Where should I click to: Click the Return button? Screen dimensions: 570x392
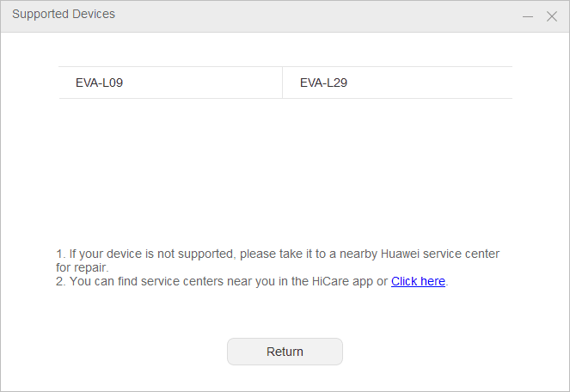285,352
